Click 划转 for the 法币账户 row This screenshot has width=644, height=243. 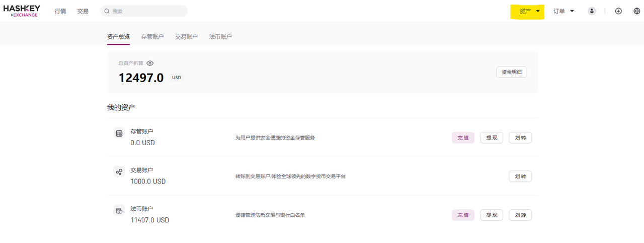pos(520,215)
